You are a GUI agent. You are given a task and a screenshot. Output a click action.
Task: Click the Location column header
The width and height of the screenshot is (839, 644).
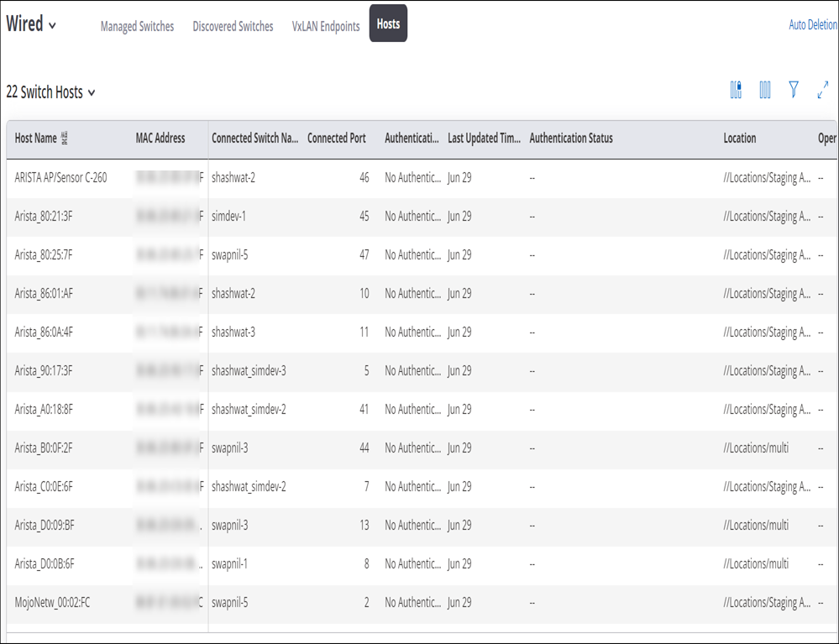tap(740, 139)
